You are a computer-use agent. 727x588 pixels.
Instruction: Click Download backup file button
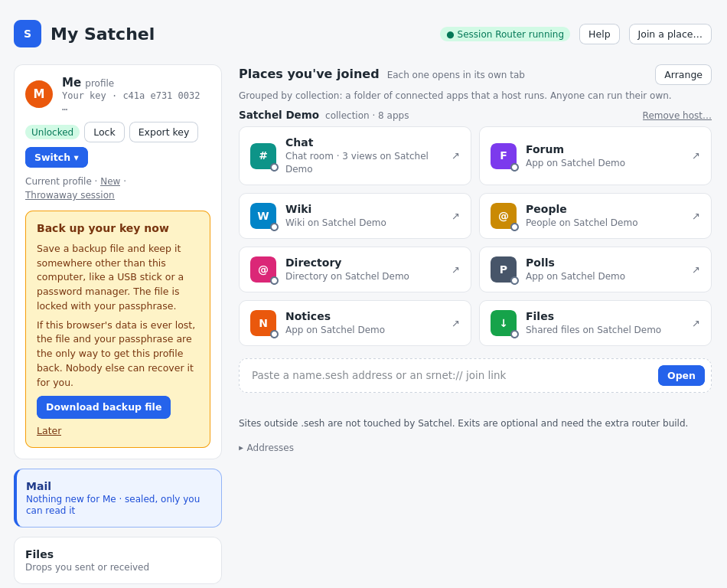point(103,407)
